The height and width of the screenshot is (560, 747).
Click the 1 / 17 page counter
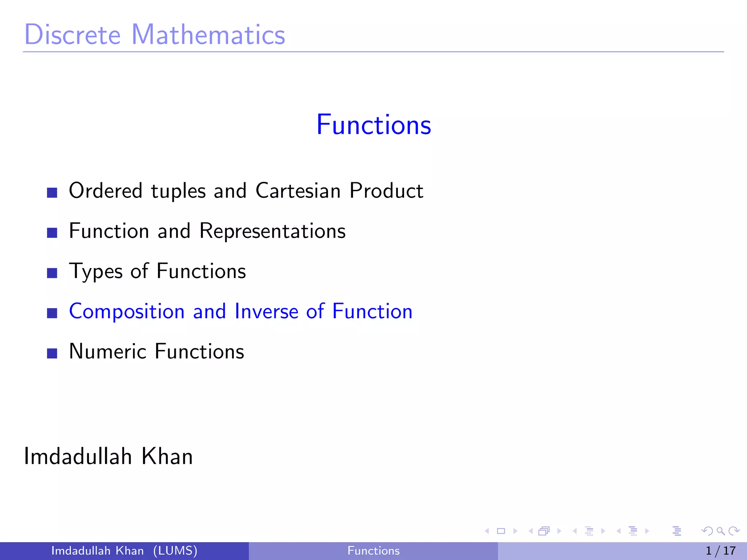(x=720, y=551)
